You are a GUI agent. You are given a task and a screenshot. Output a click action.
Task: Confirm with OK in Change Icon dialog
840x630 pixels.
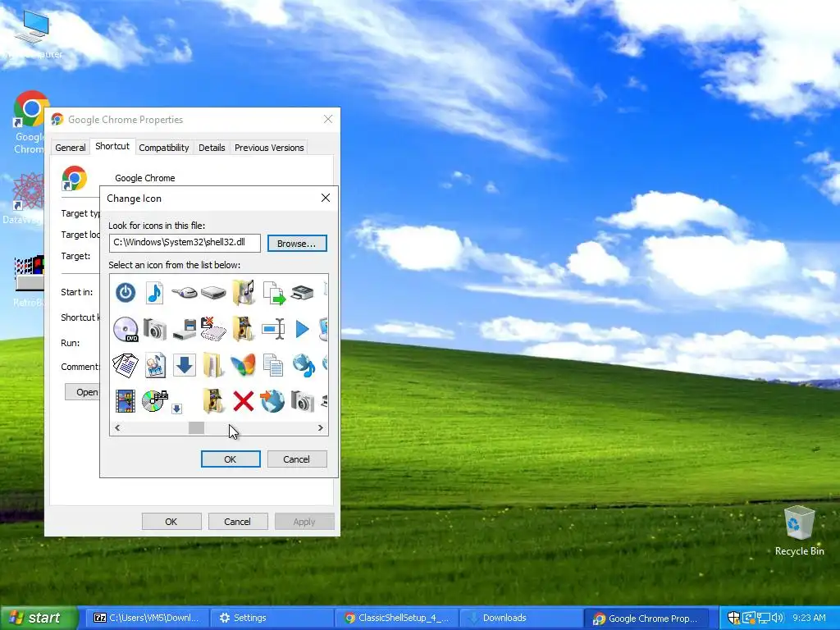231,459
